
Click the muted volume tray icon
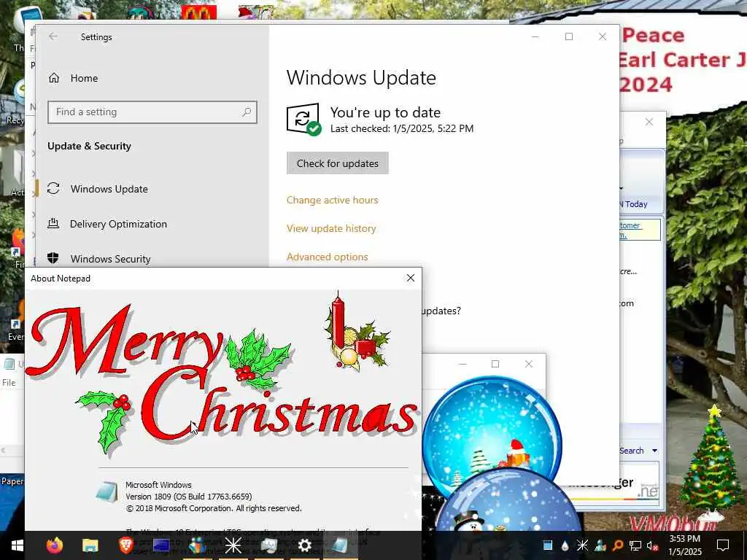(x=653, y=545)
